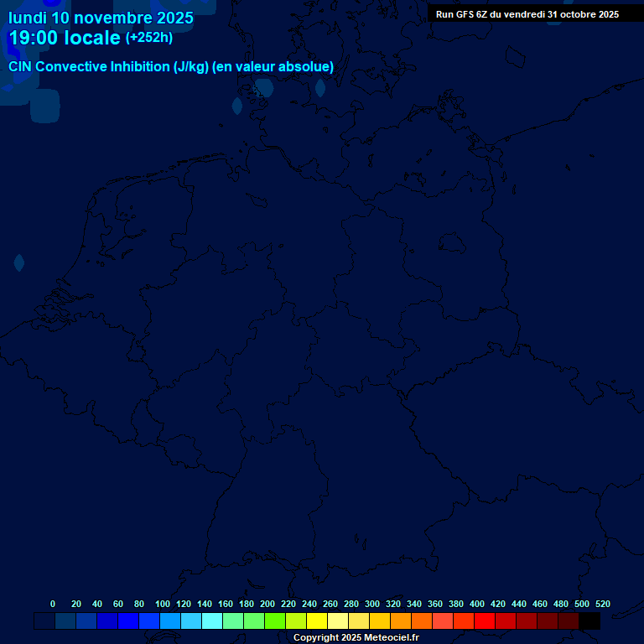Select the bright red swatch near 400–420

pyautogui.click(x=484, y=621)
